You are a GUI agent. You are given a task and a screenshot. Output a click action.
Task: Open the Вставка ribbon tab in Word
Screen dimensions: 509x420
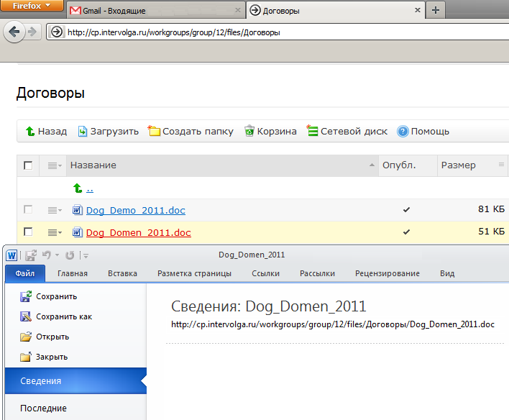pos(122,274)
